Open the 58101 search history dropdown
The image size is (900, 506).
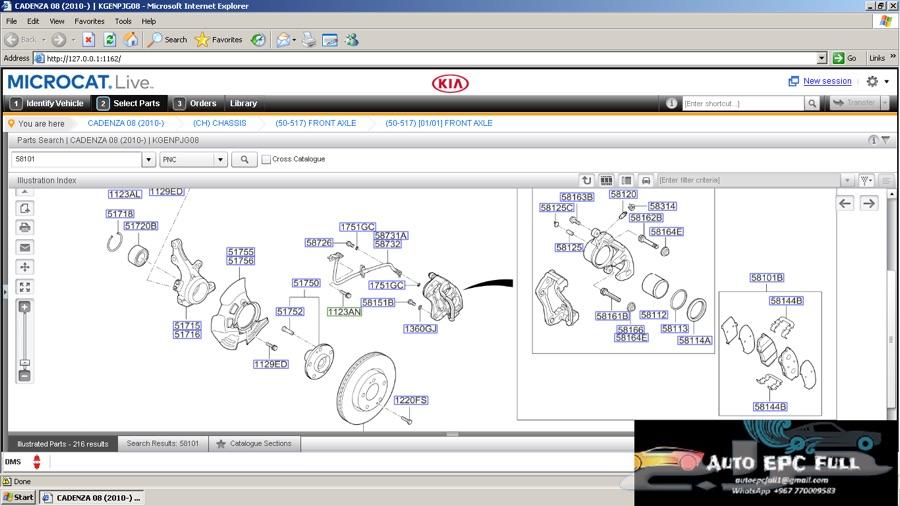(x=149, y=159)
